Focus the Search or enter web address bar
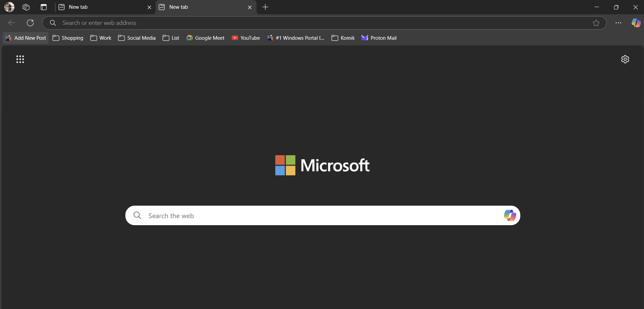 point(324,23)
